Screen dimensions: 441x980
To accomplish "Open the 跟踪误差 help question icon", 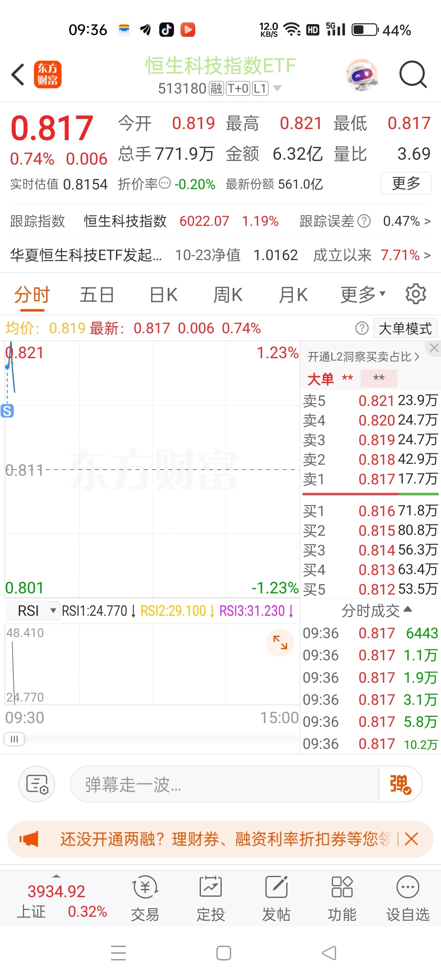I will [x=364, y=221].
